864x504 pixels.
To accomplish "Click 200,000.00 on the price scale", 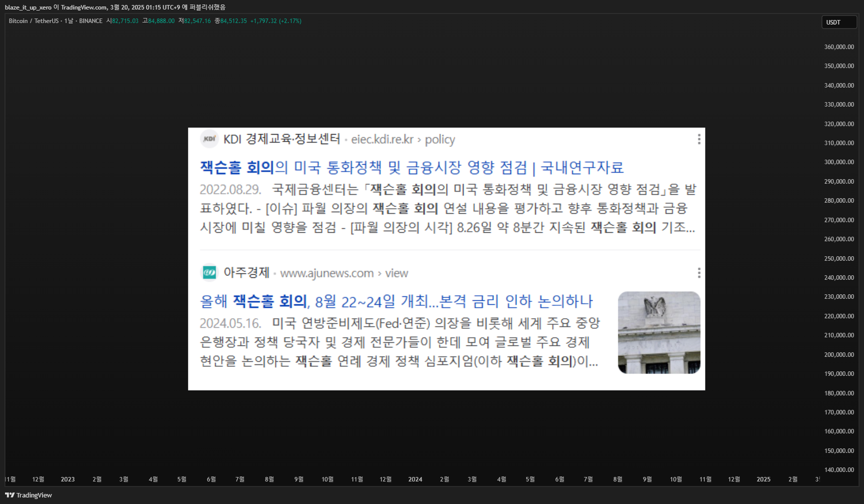I will 839,354.
